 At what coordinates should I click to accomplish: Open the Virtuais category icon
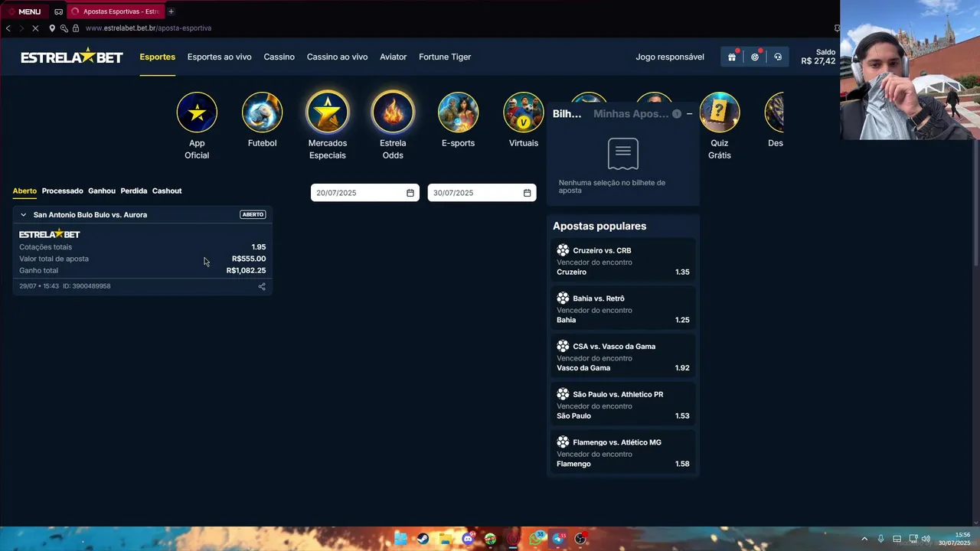[524, 112]
